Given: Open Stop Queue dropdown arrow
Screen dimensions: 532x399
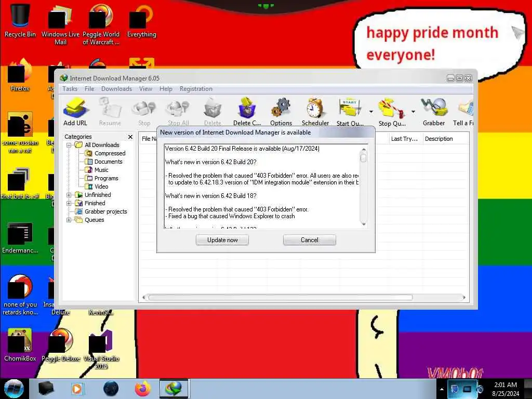Looking at the screenshot, I should coord(413,112).
